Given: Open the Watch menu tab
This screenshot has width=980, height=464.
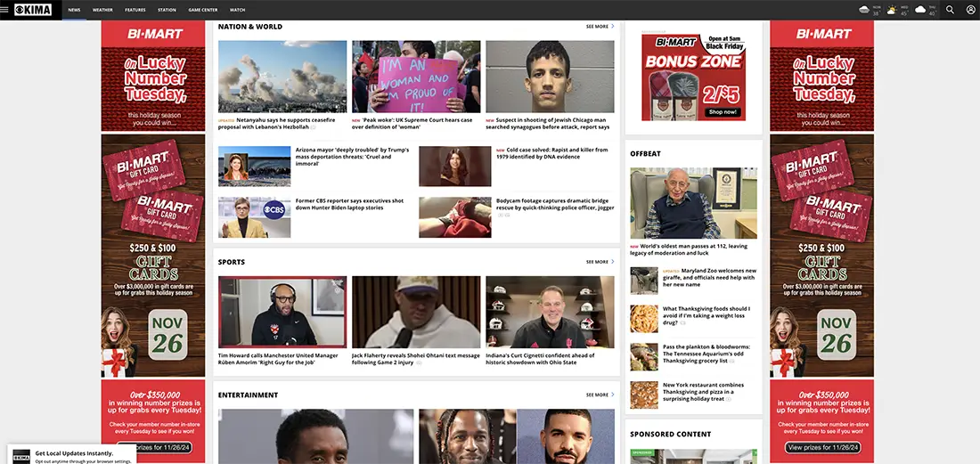Looking at the screenshot, I should [x=238, y=10].
